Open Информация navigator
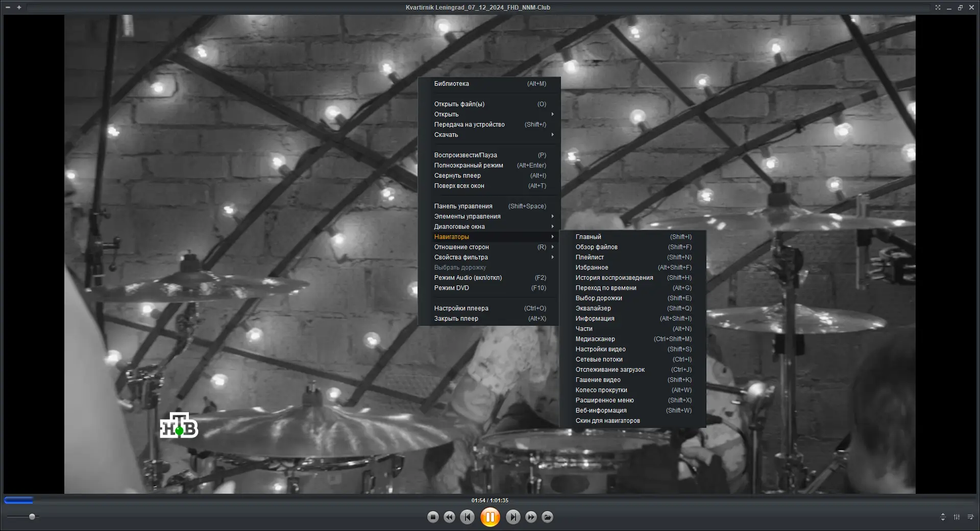This screenshot has width=980, height=531. (633, 319)
